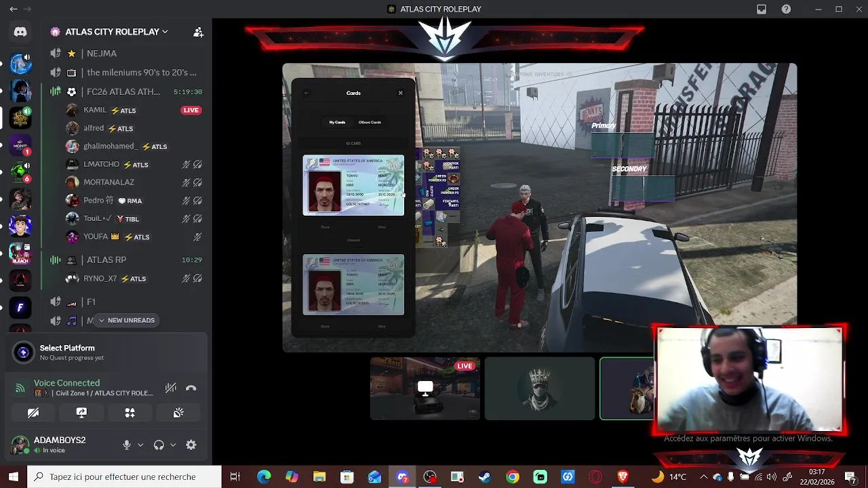Mute the microphone

(126, 445)
